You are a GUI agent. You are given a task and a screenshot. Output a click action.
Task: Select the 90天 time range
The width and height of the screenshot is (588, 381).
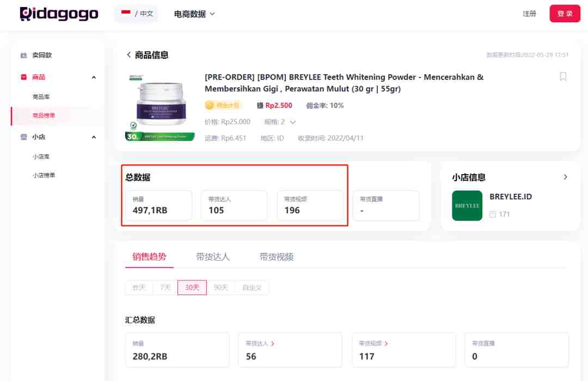[x=221, y=287]
